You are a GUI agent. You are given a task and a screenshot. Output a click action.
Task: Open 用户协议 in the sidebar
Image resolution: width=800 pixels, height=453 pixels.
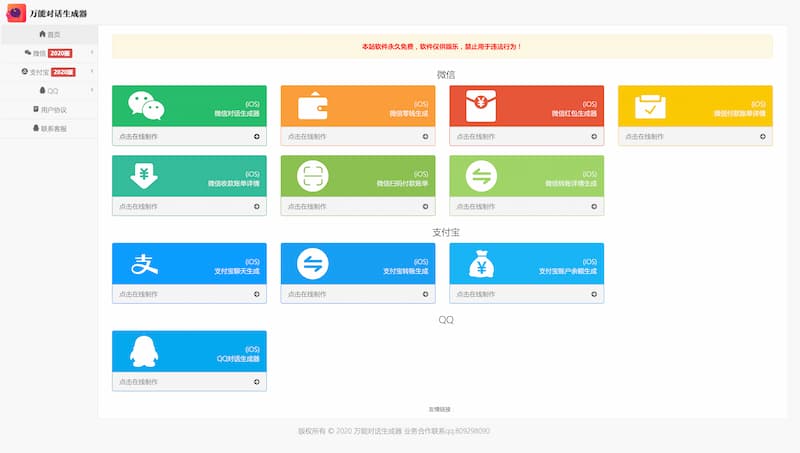pos(49,110)
